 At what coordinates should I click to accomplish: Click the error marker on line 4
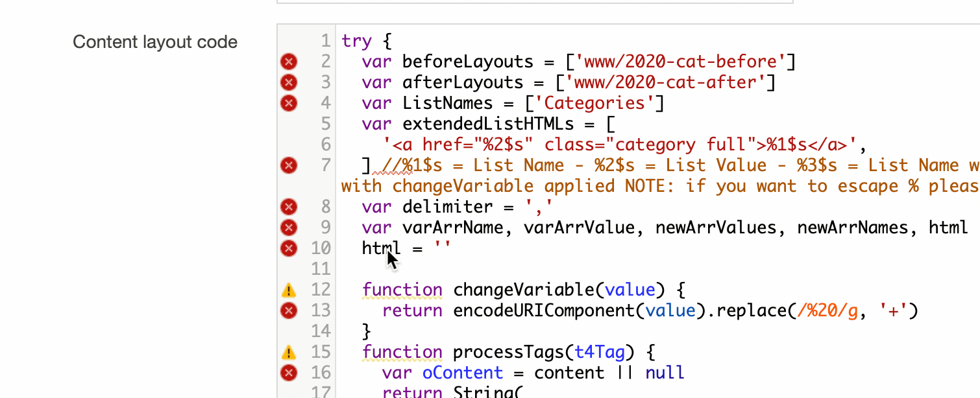pyautogui.click(x=288, y=103)
